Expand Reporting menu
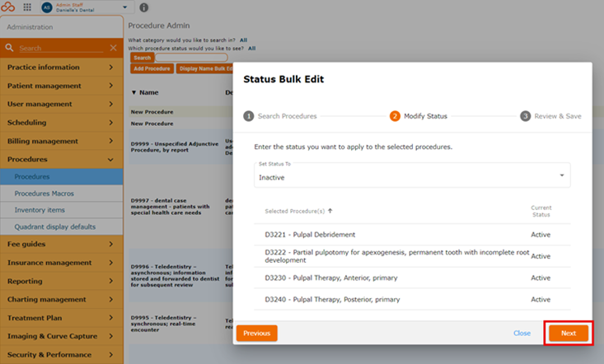This screenshot has width=604, height=364. click(62, 282)
